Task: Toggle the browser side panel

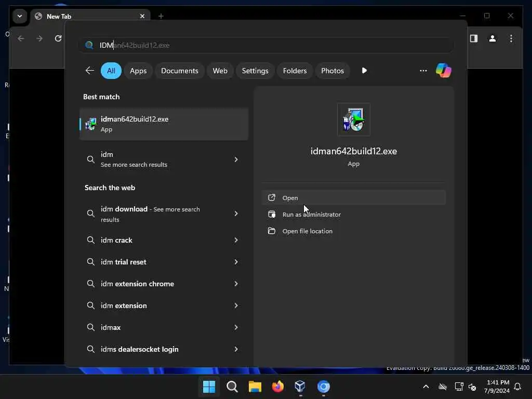Action: [x=474, y=38]
